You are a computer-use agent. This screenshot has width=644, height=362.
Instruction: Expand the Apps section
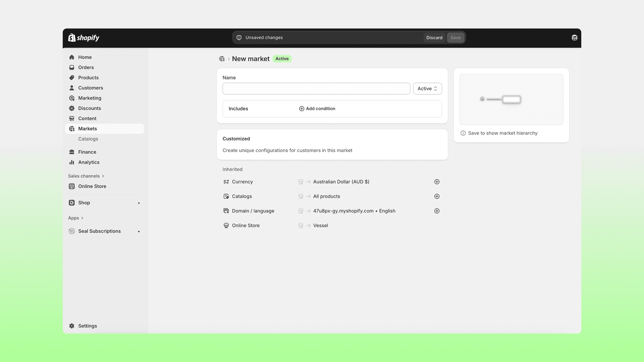point(75,218)
